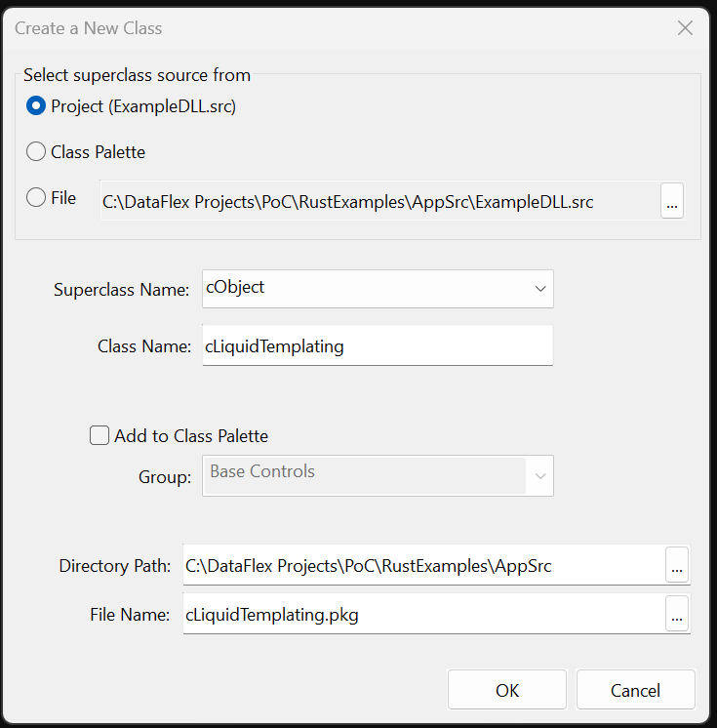Select the Class Palette radio option
Viewport: 717px width, 728px height.
point(36,151)
